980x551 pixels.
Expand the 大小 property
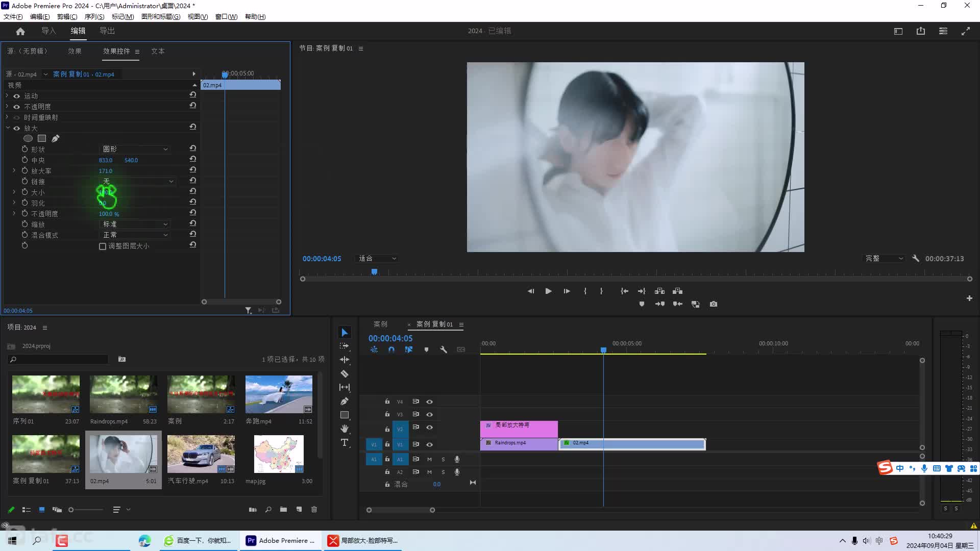click(14, 192)
